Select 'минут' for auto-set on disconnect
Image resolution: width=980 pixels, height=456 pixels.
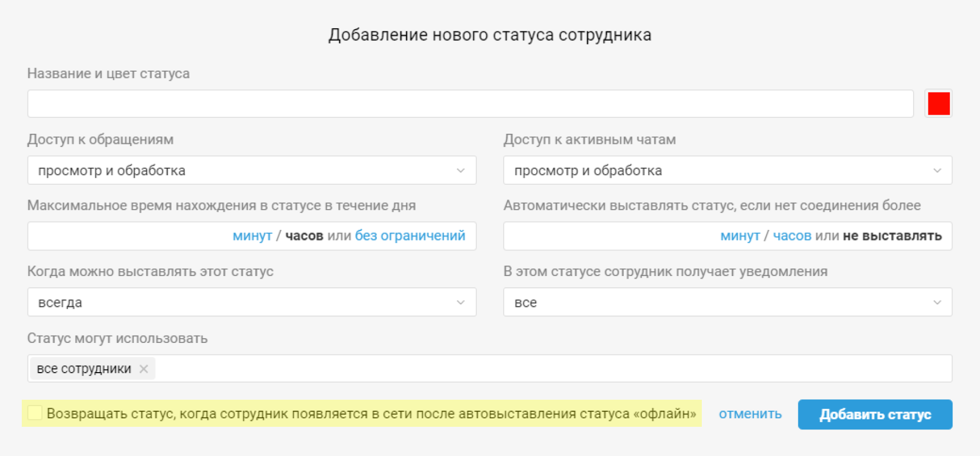(x=740, y=236)
